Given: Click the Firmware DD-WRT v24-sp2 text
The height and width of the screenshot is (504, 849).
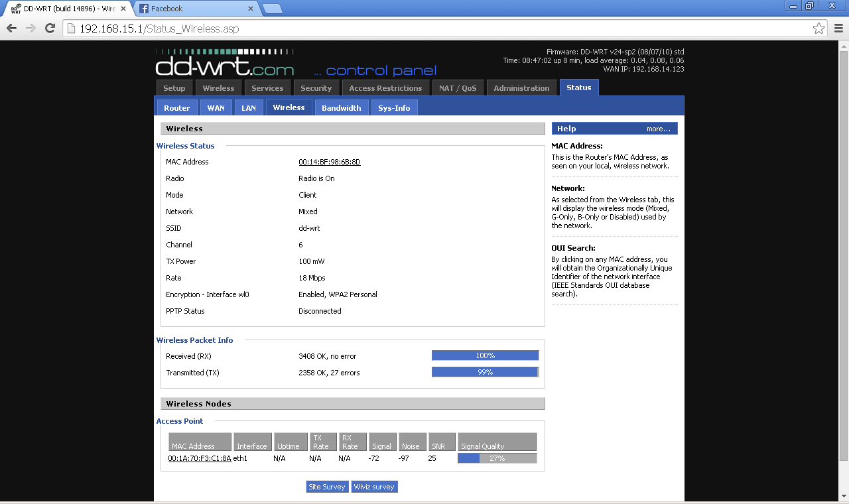Looking at the screenshot, I should (615, 52).
